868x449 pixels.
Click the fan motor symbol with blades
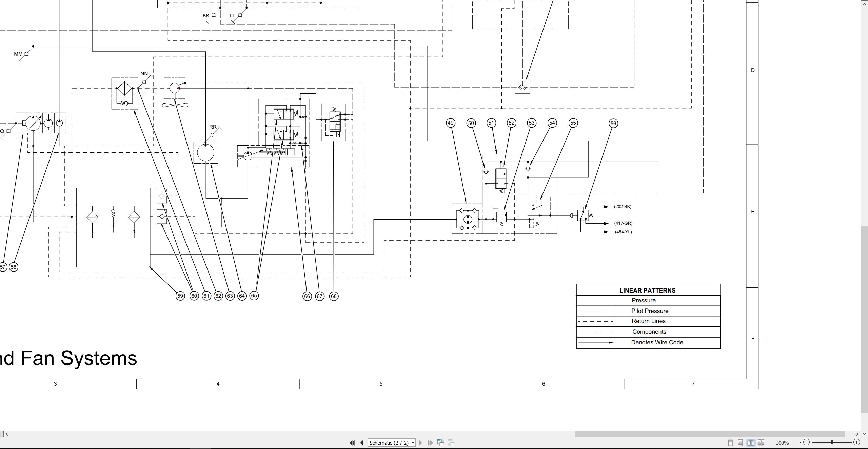coord(175,92)
